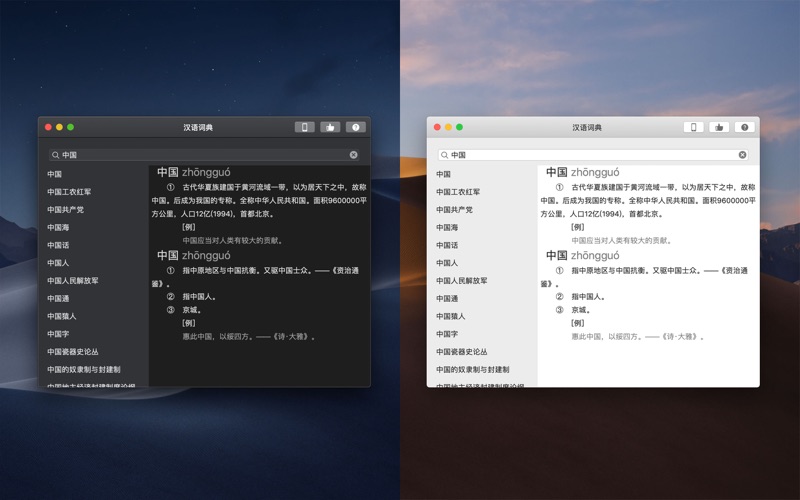Select 中国人 in dark window list
This screenshot has width=800, height=500.
(58, 263)
